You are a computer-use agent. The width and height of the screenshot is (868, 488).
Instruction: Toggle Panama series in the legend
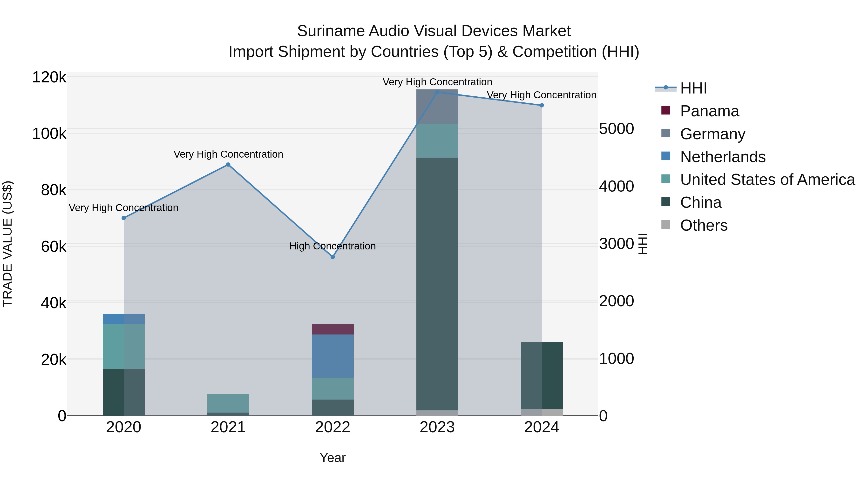click(700, 111)
